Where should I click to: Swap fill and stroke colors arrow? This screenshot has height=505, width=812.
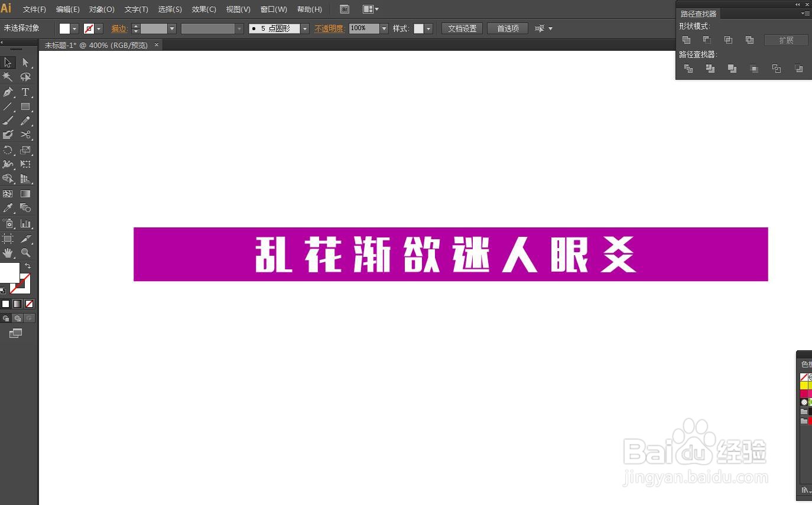tap(27, 266)
